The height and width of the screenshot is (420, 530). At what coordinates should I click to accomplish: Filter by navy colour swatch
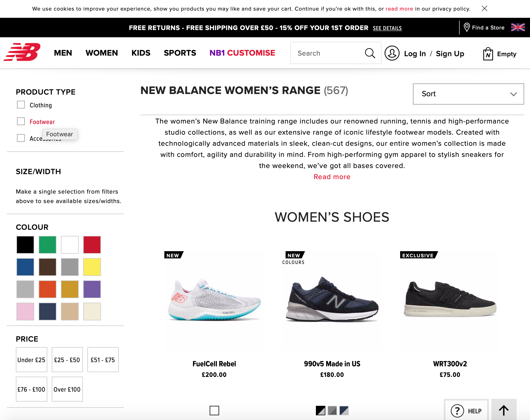coord(48,312)
